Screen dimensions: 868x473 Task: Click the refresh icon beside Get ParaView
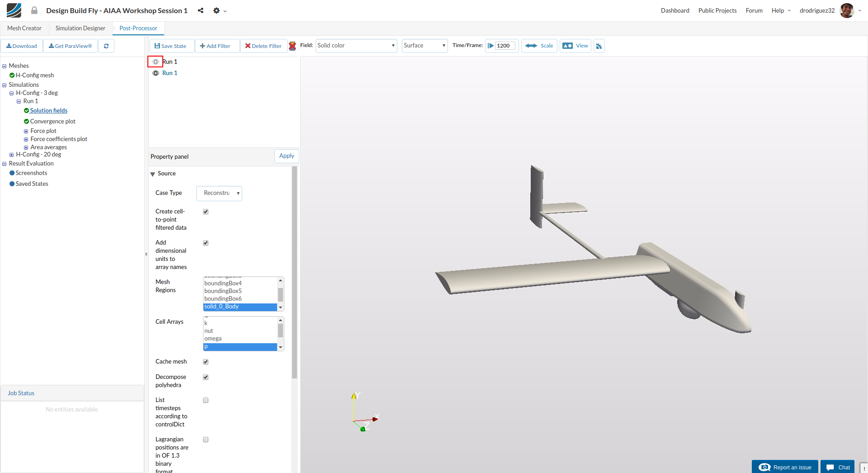(106, 46)
